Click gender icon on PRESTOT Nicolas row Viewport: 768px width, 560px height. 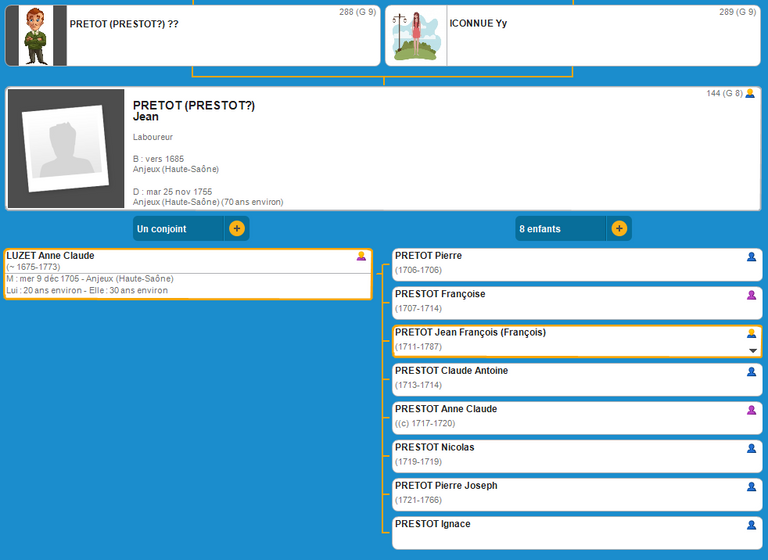coord(751,449)
